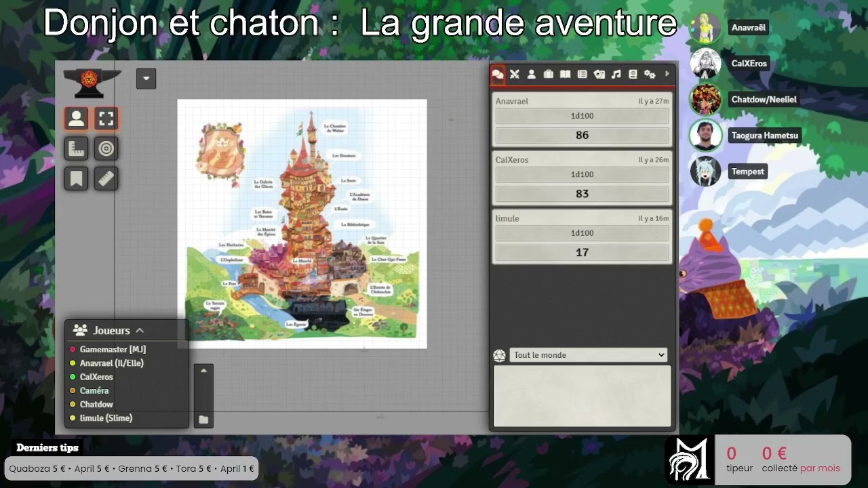Image resolution: width=868 pixels, height=488 pixels.
Task: Activate the Select Tokens bracket tool
Action: coord(106,119)
